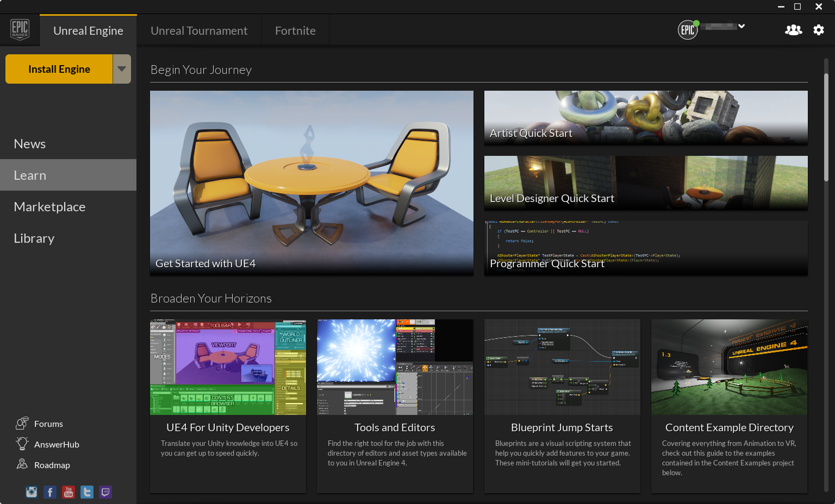Switch to the Unreal Tournament tab
The width and height of the screenshot is (835, 504).
click(199, 30)
